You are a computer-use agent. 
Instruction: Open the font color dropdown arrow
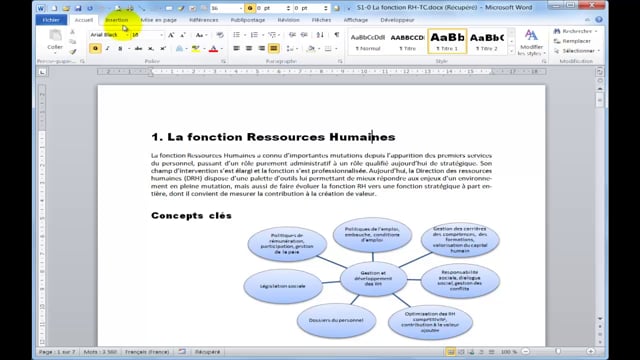pyautogui.click(x=222, y=49)
